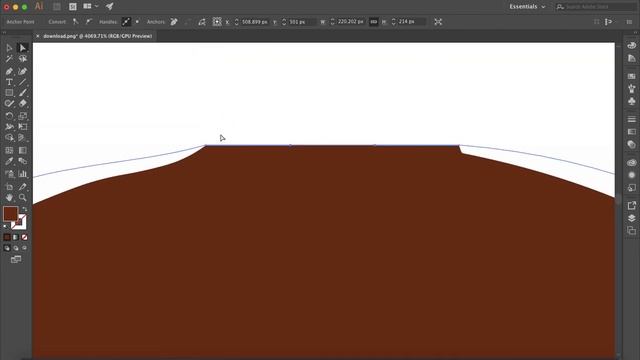The image size is (640, 360).
Task: Toggle constrain width and height proportions
Action: pos(373,22)
